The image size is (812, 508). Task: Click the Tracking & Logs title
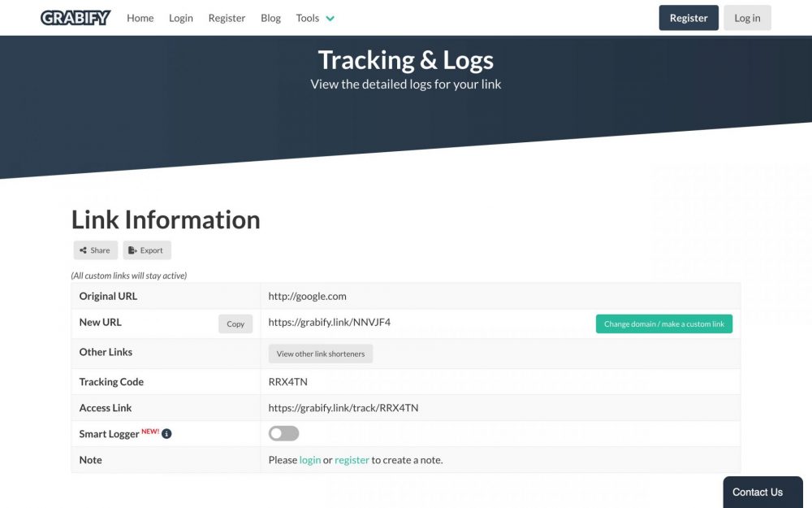tap(405, 60)
